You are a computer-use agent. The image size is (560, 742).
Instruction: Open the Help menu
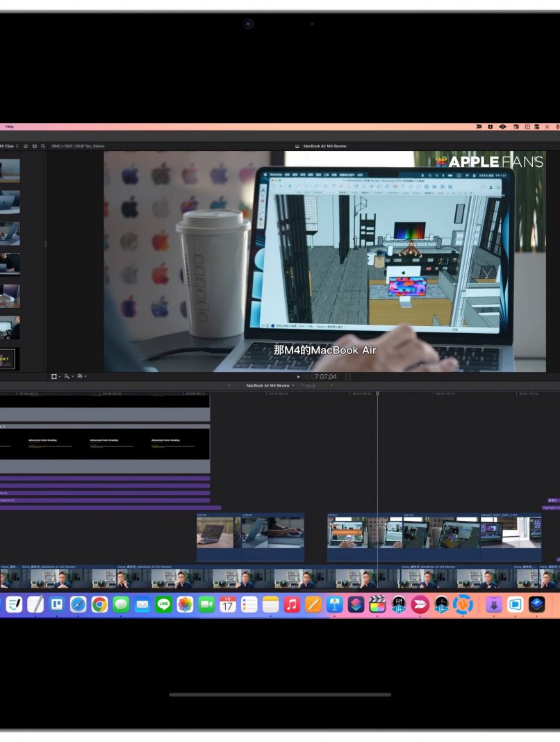(x=9, y=127)
